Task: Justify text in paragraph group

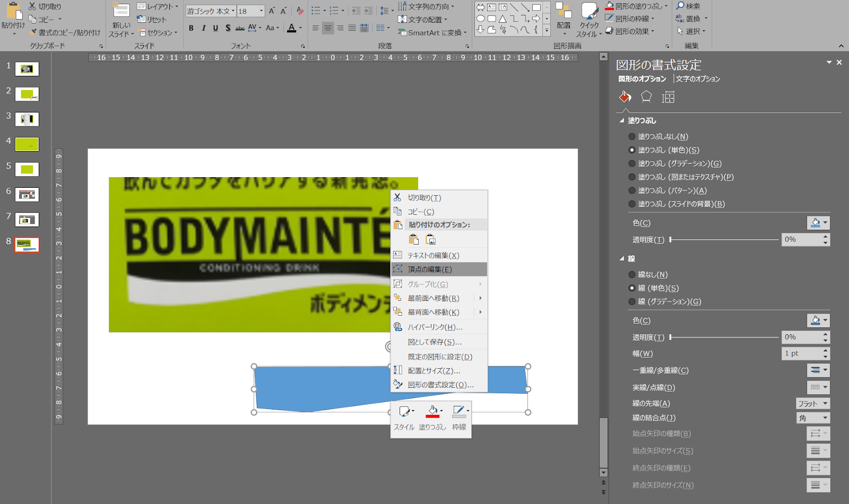Action: pyautogui.click(x=352, y=28)
